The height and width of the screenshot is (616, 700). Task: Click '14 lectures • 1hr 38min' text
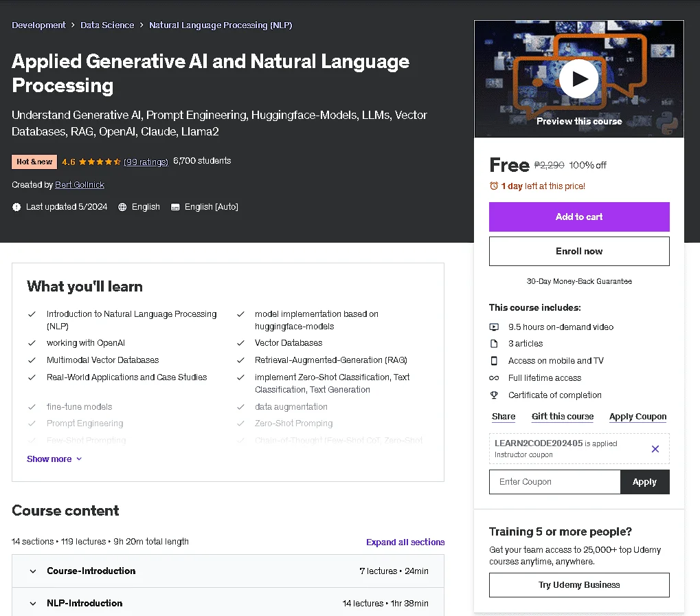(x=385, y=603)
